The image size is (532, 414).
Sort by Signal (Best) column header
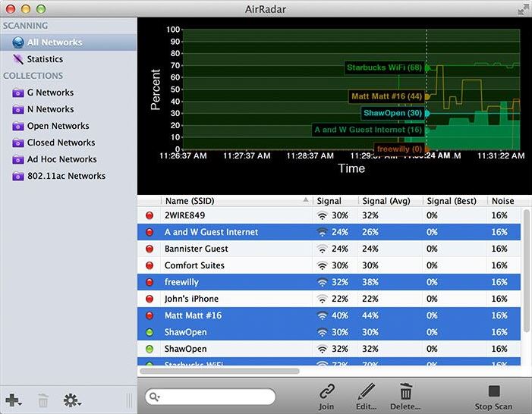(x=455, y=201)
